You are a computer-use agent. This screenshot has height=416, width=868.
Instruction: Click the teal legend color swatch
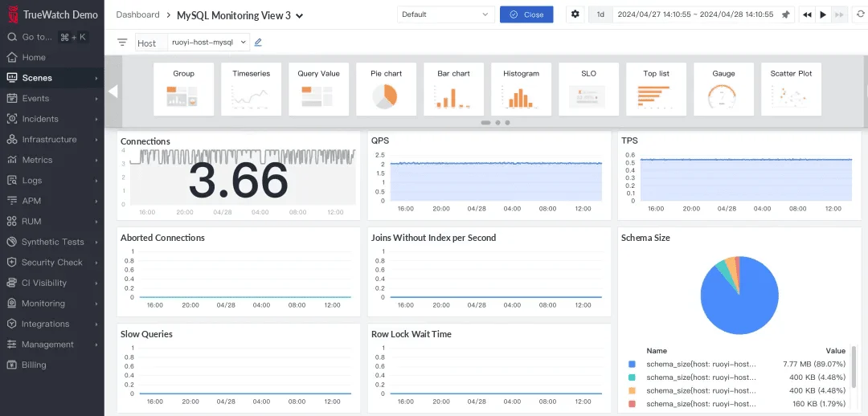633,377
